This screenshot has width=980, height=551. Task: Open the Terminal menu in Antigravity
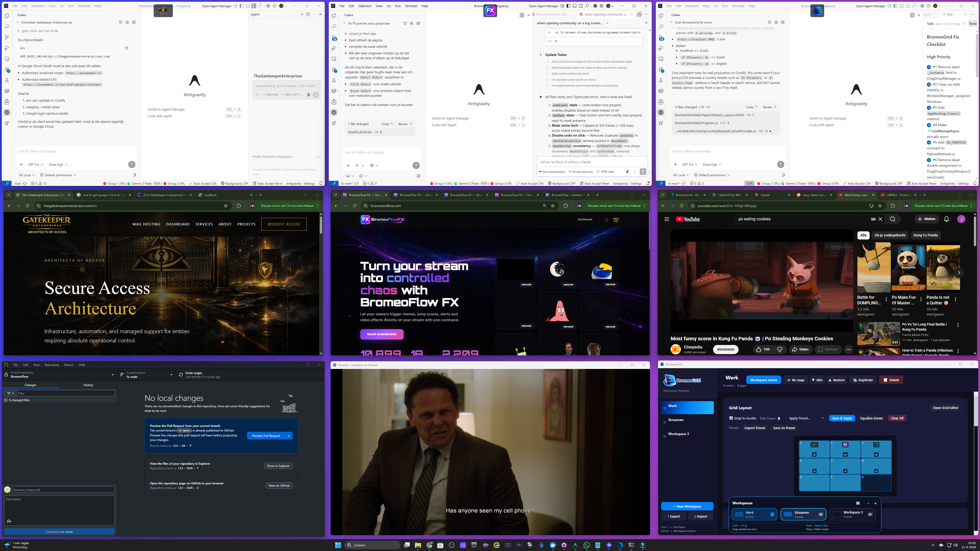point(84,6)
